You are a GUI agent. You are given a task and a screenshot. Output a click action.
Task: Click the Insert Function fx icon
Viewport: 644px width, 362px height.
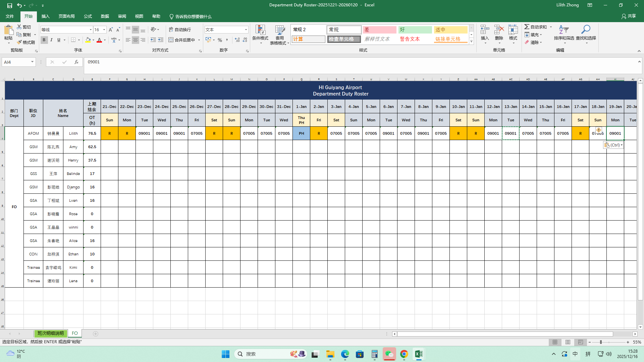(x=76, y=62)
